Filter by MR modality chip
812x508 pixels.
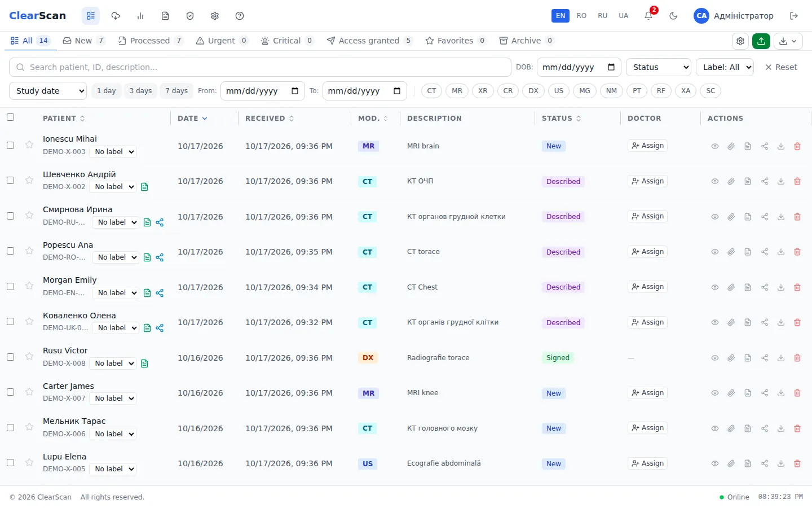click(457, 91)
